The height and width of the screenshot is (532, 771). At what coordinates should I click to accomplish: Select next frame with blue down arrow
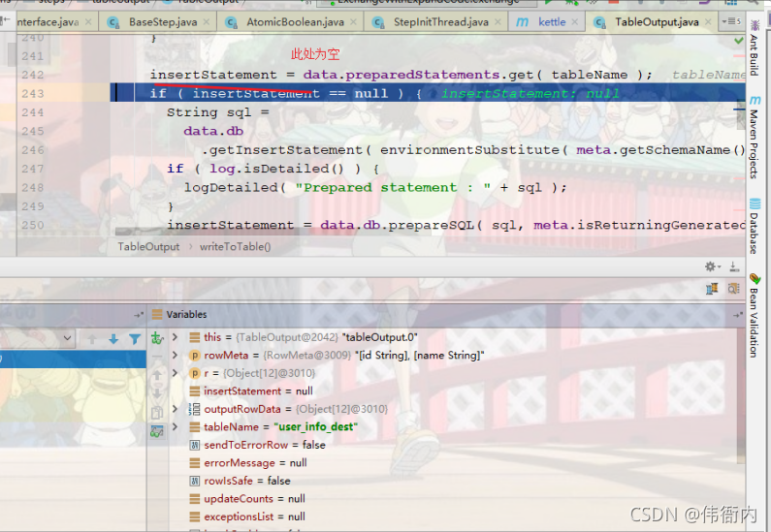pyautogui.click(x=113, y=339)
